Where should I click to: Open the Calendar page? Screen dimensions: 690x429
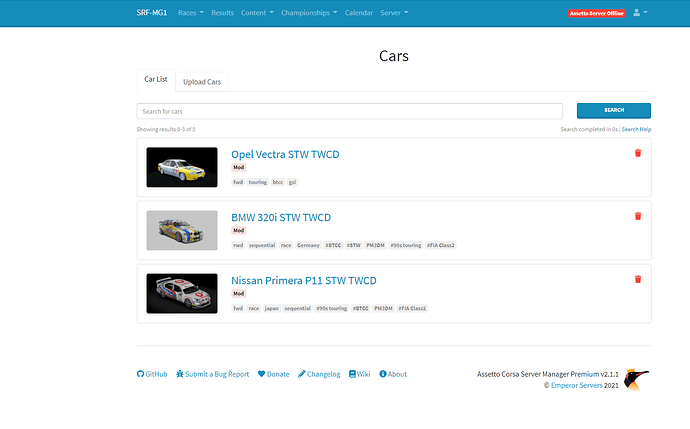(x=359, y=13)
